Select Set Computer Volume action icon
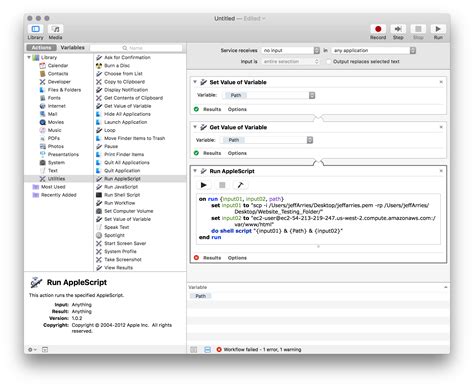 (x=99, y=211)
